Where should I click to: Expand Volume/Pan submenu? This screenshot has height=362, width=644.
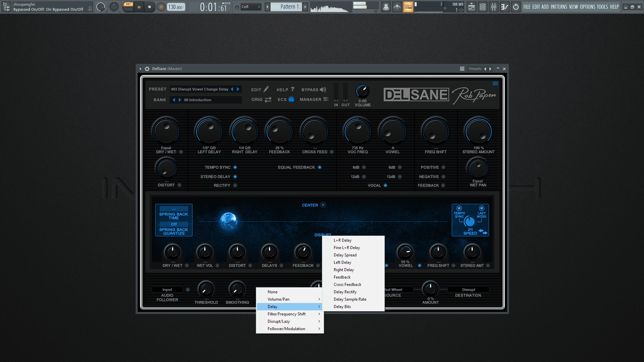(x=290, y=299)
